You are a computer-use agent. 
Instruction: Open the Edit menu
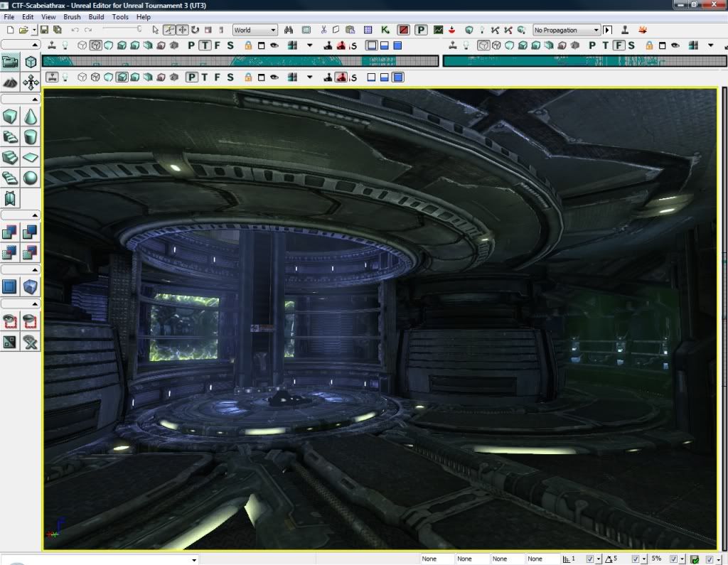pyautogui.click(x=28, y=17)
